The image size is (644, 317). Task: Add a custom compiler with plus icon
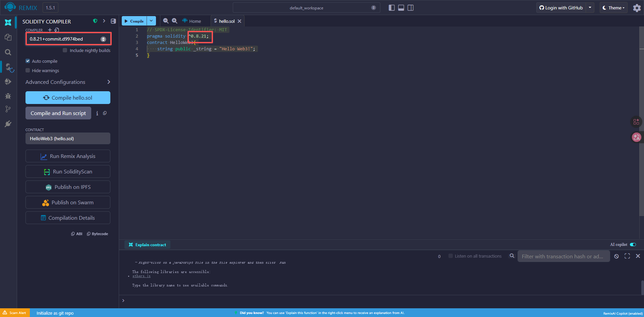(50, 30)
